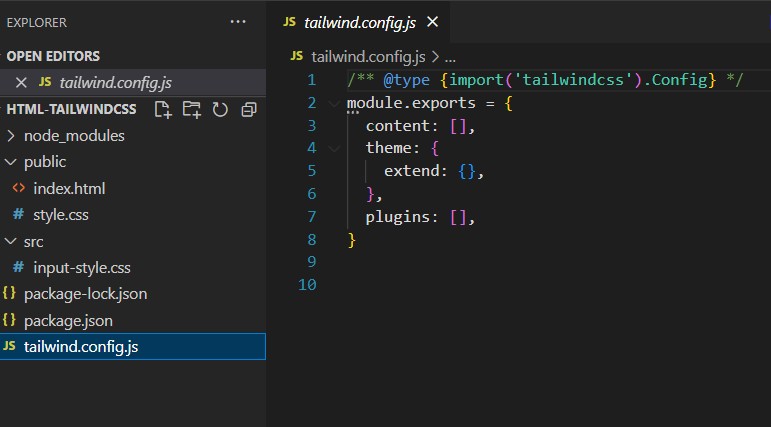Collapse the HTML-TAILWINDCSS project section

[71, 109]
